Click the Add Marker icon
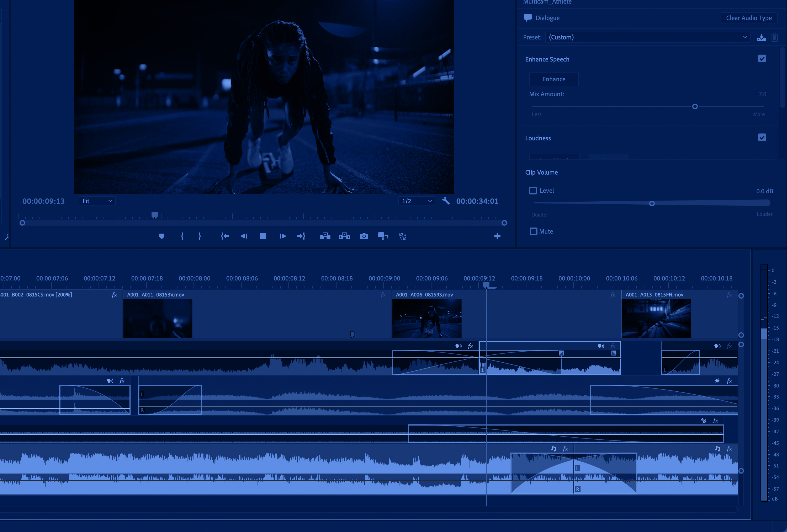The height and width of the screenshot is (532, 787). [162, 236]
